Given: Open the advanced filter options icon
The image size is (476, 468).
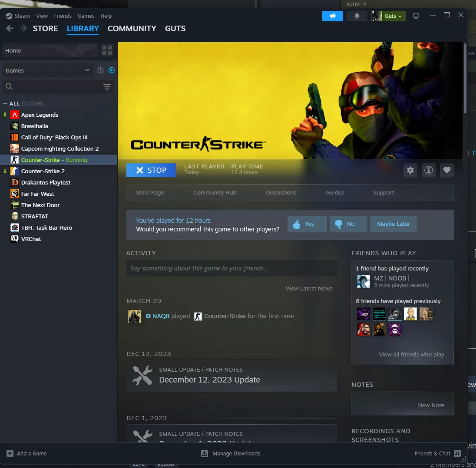Looking at the screenshot, I should 107,87.
